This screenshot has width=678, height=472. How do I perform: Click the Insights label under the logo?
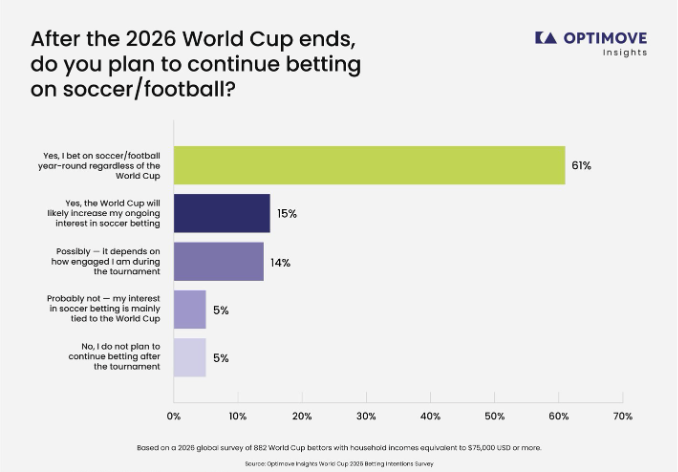click(x=625, y=53)
